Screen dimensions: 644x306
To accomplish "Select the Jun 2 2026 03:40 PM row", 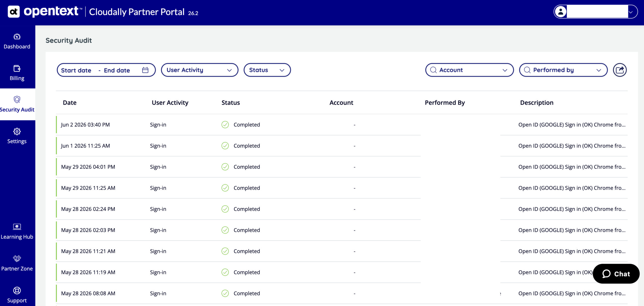I will click(342, 125).
